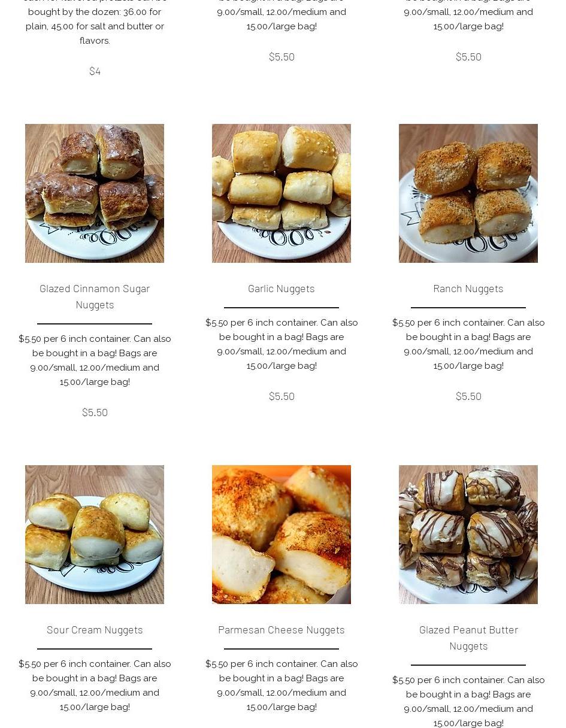Open the Glazed Cinnamon Sugar Nuggets photo
The image size is (566, 728).
(95, 193)
